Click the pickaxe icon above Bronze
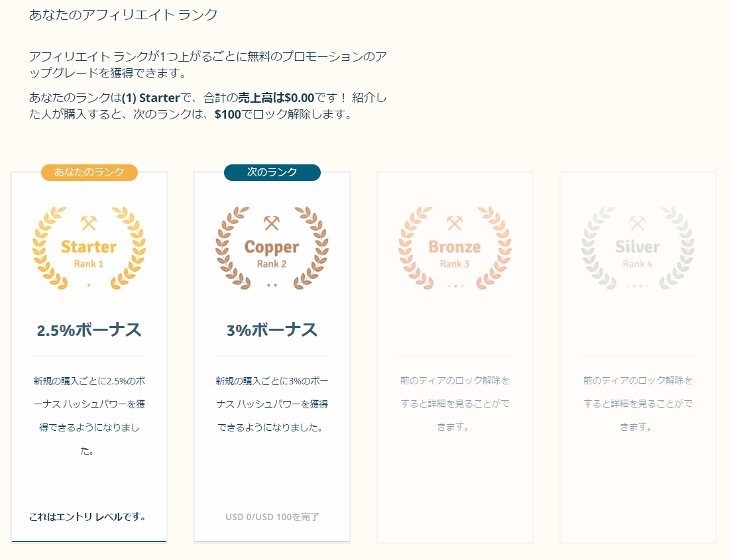The height and width of the screenshot is (560, 731). coord(455,223)
